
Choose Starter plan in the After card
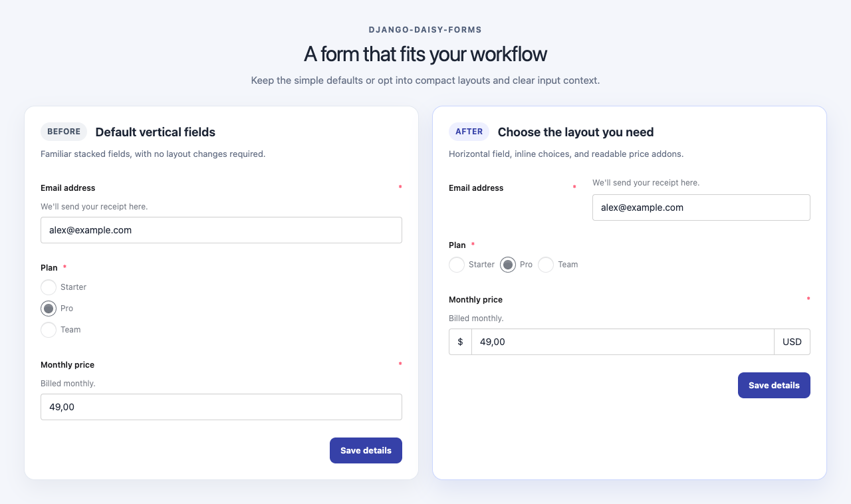click(x=457, y=265)
